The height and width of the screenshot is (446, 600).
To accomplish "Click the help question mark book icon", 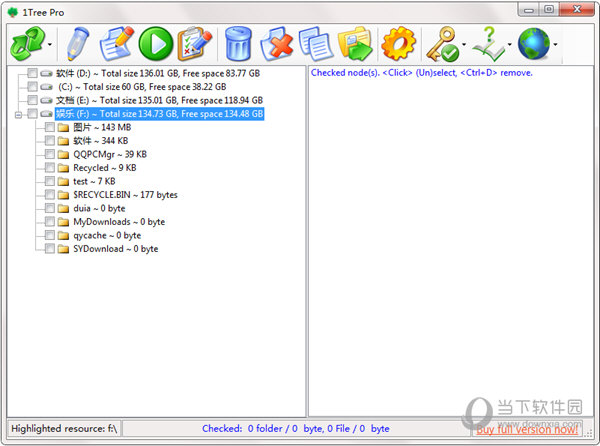I will pyautogui.click(x=489, y=44).
